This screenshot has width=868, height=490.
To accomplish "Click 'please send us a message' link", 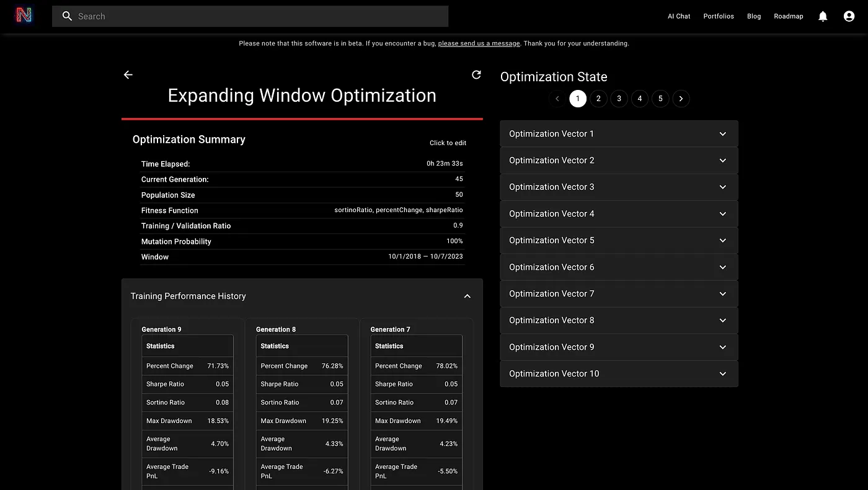I will [x=479, y=43].
